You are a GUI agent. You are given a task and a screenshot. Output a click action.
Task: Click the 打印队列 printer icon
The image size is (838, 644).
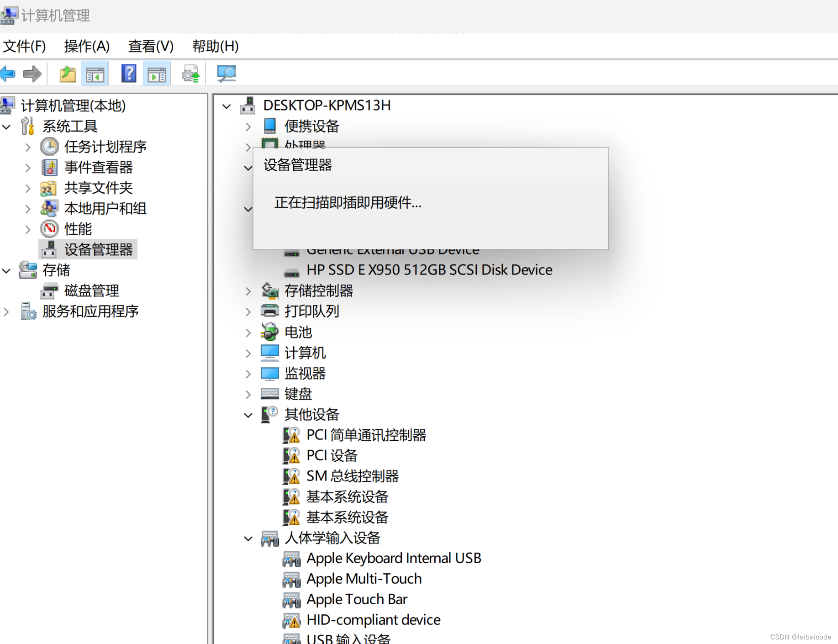[270, 311]
